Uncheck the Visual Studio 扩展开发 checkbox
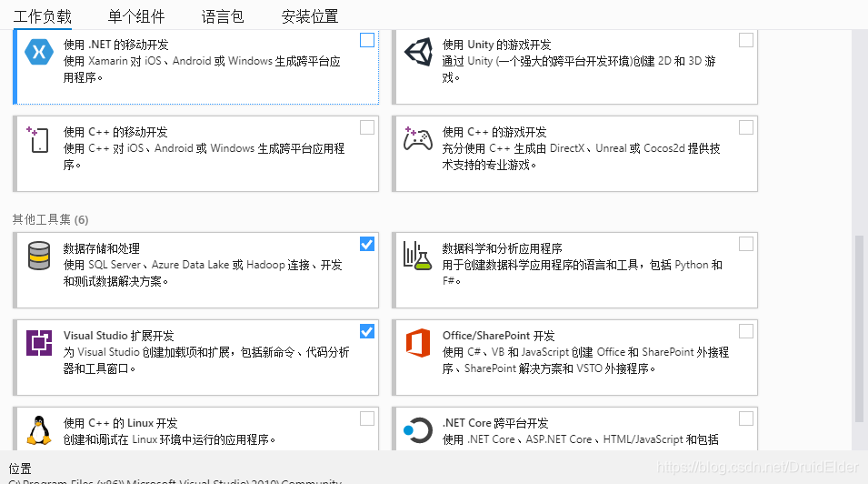Screen dimensions: 868x484 [367, 331]
